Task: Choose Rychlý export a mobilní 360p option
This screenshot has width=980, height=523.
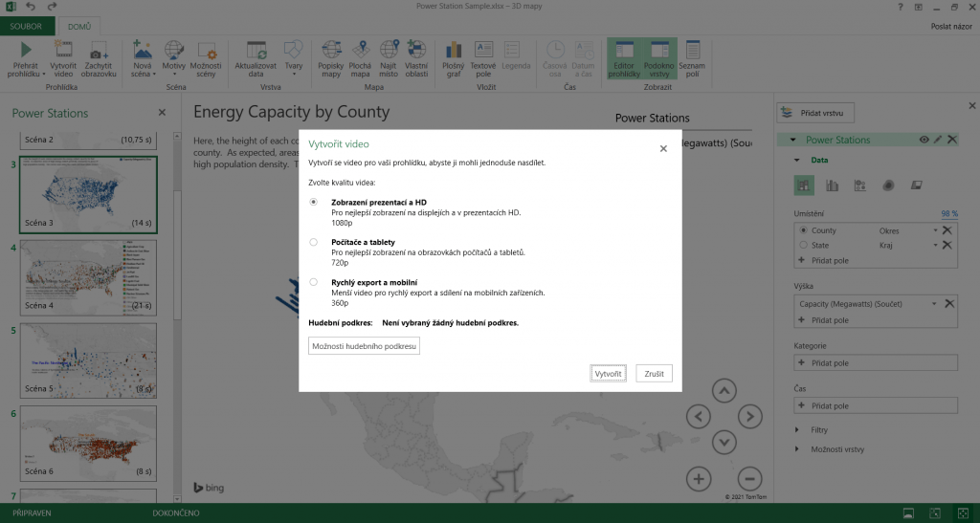Action: [314, 282]
